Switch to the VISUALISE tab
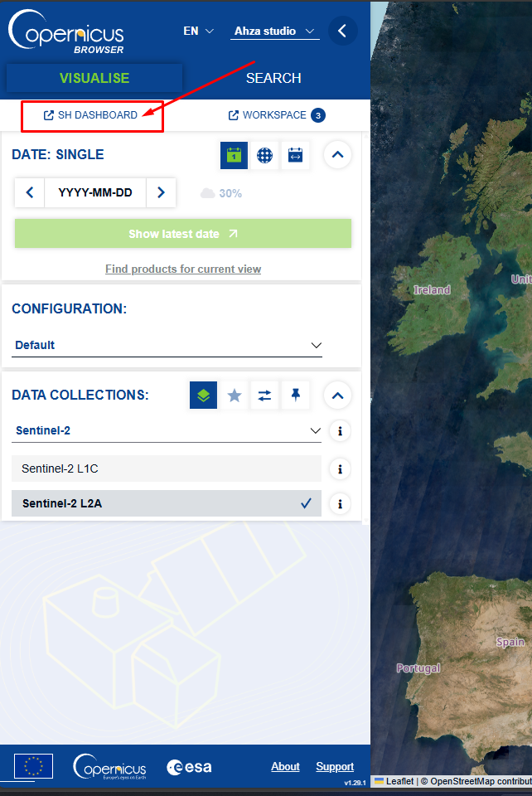532x796 pixels. (94, 78)
